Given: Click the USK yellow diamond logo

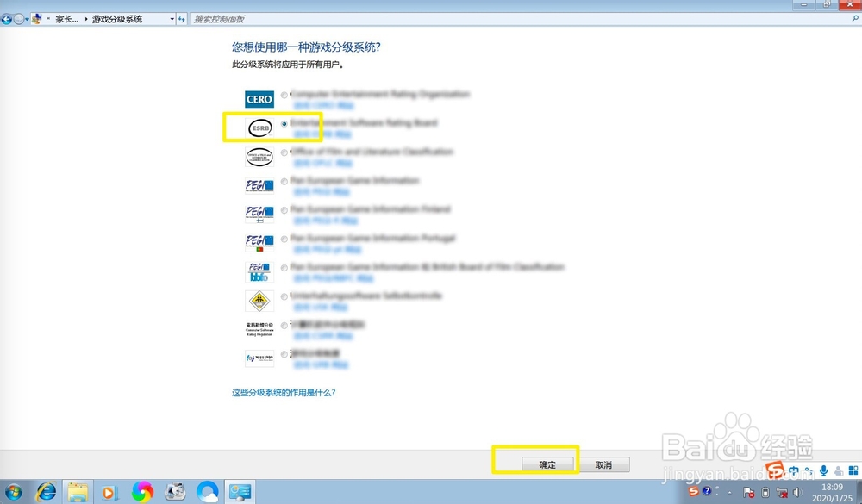Looking at the screenshot, I should pos(259,301).
